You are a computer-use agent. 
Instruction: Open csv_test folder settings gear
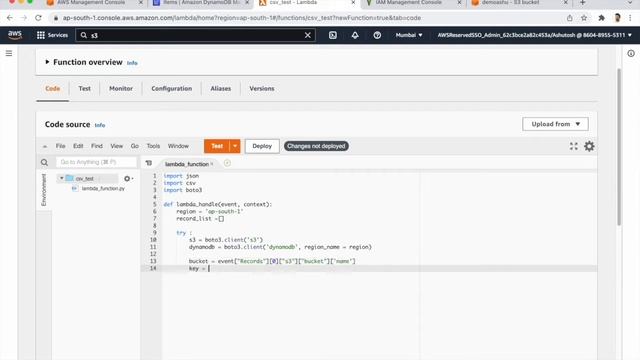point(128,178)
